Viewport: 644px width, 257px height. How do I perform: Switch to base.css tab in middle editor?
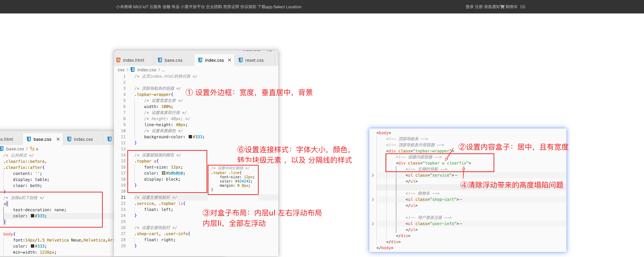pos(173,60)
